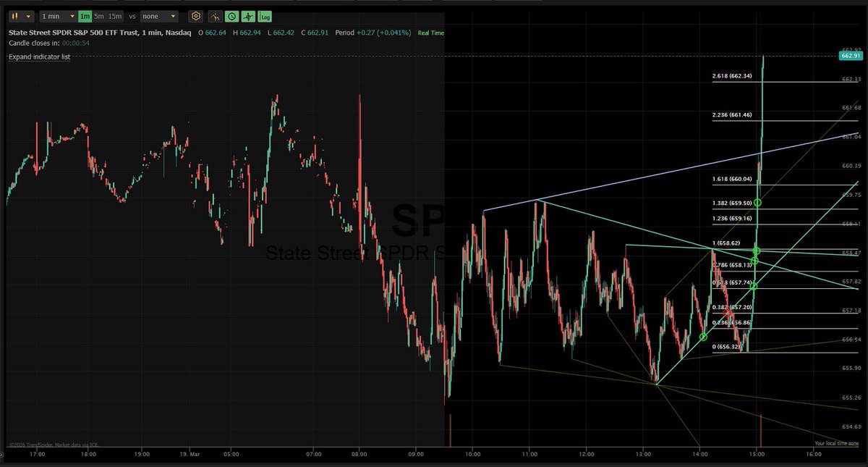Screen dimensions: 868x467
Task: Click the Your local time zone label
Action: click(x=836, y=443)
